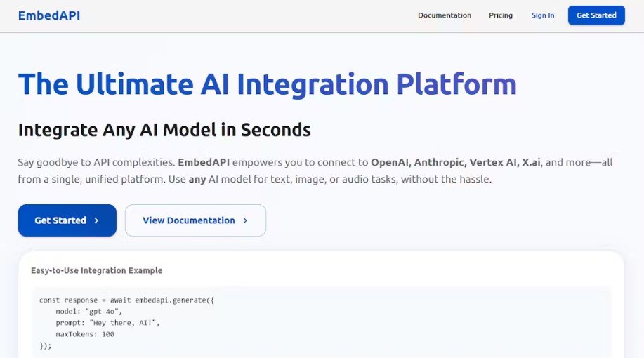
Task: Open the EmbedAPI logo home link
Action: 49,15
